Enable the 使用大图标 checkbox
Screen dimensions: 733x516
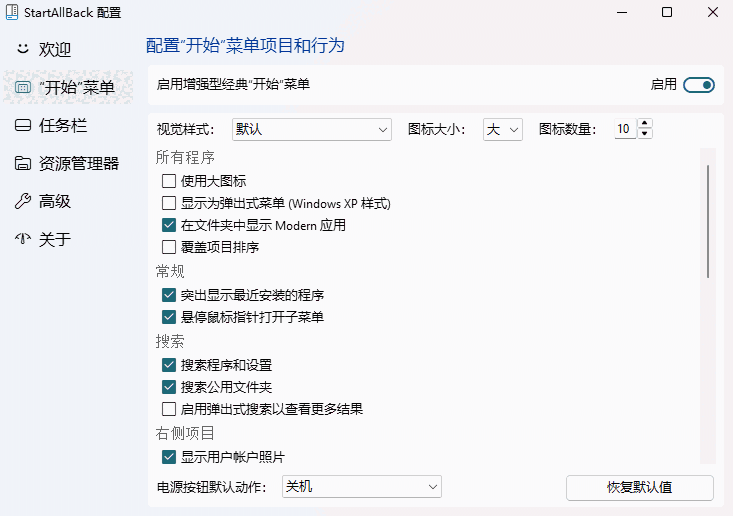coord(169,181)
